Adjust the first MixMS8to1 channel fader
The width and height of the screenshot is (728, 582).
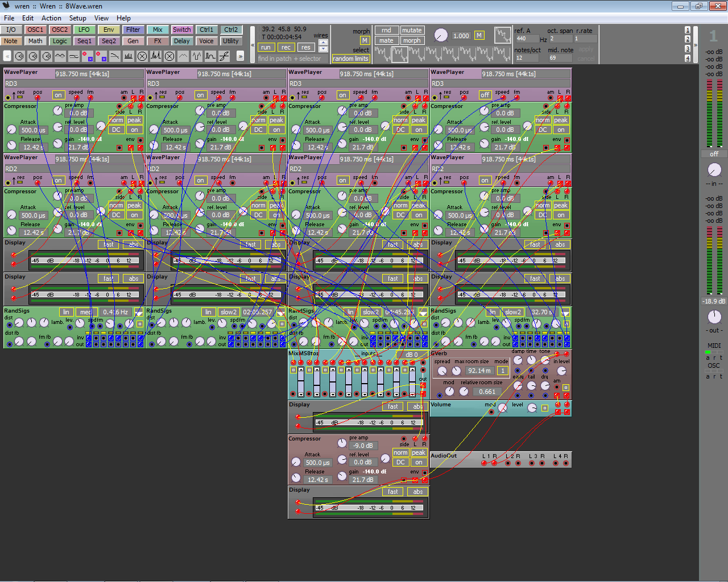pos(301,381)
